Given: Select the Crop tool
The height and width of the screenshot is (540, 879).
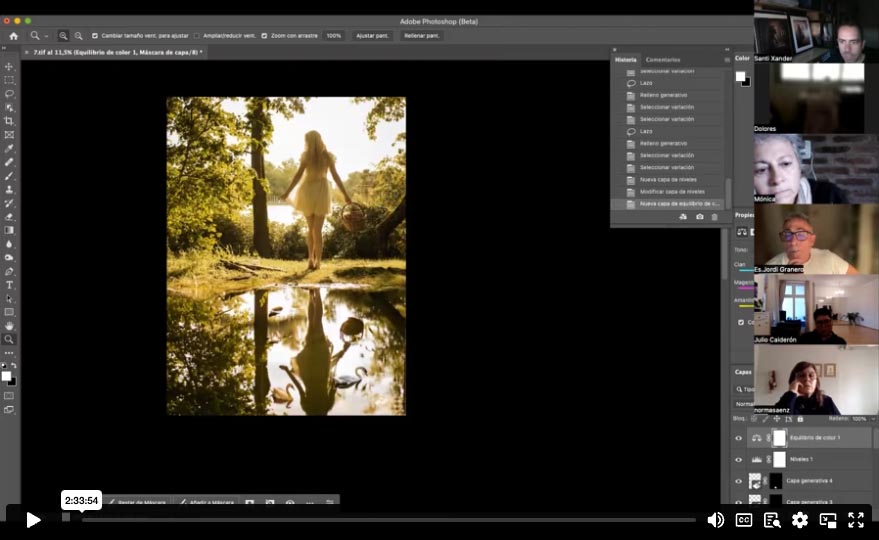Looking at the screenshot, I should (x=9, y=121).
